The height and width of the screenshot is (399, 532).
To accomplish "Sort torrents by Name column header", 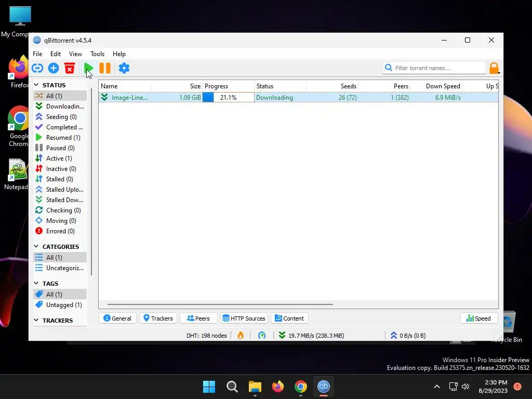I will (125, 86).
